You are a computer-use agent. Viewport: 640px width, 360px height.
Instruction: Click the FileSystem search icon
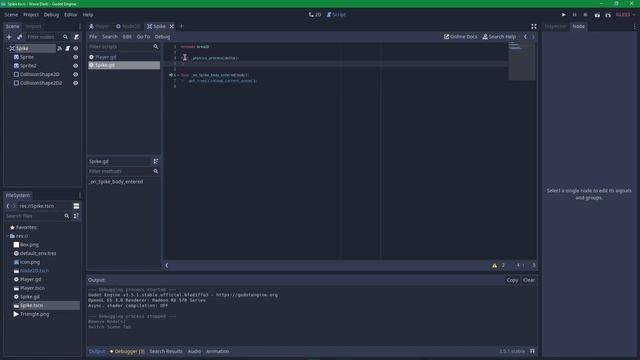tap(67, 216)
